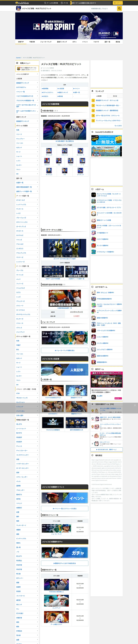Click the ▶まだまだあります、無料ゲーム！ button
This screenshot has height=644, width=138.
click(x=106, y=450)
